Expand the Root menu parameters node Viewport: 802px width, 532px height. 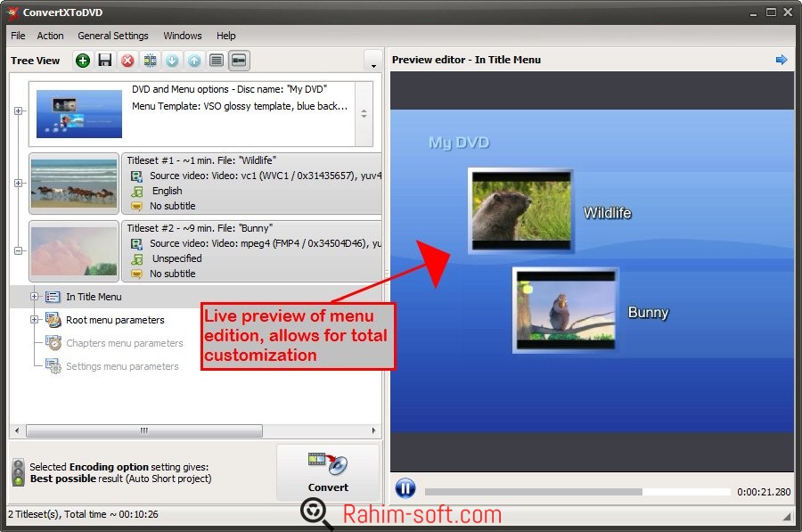point(34,319)
